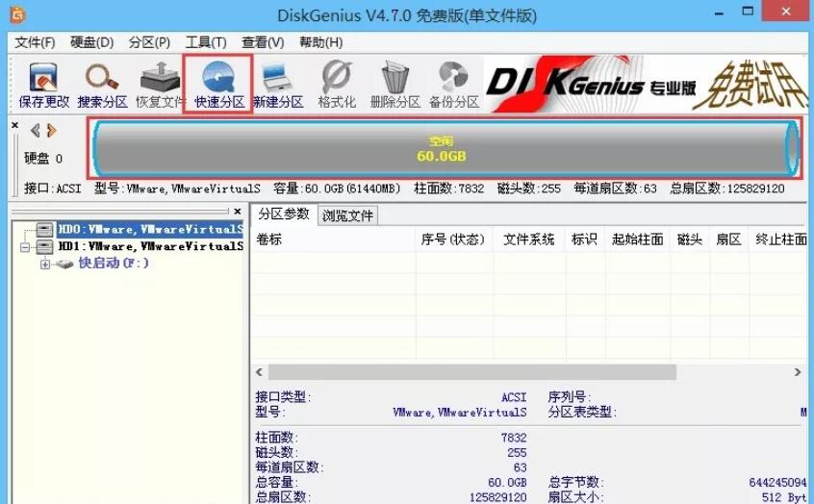This screenshot has height=504, width=814.
Task: Click New Partition (新建分区) icon
Action: coord(278,85)
